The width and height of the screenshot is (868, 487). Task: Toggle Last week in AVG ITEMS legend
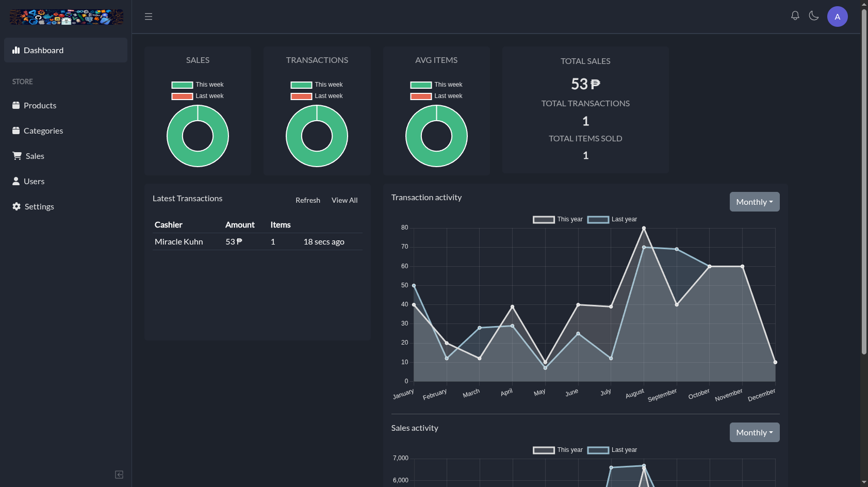pyautogui.click(x=436, y=96)
